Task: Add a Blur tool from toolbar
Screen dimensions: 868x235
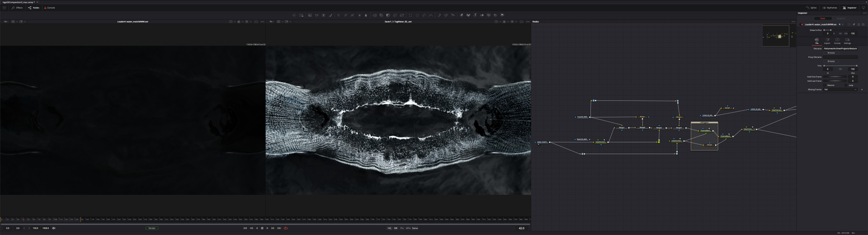Action: click(x=366, y=15)
